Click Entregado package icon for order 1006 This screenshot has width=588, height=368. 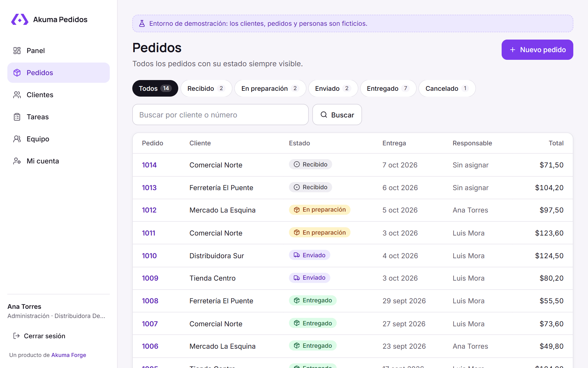[x=297, y=346]
